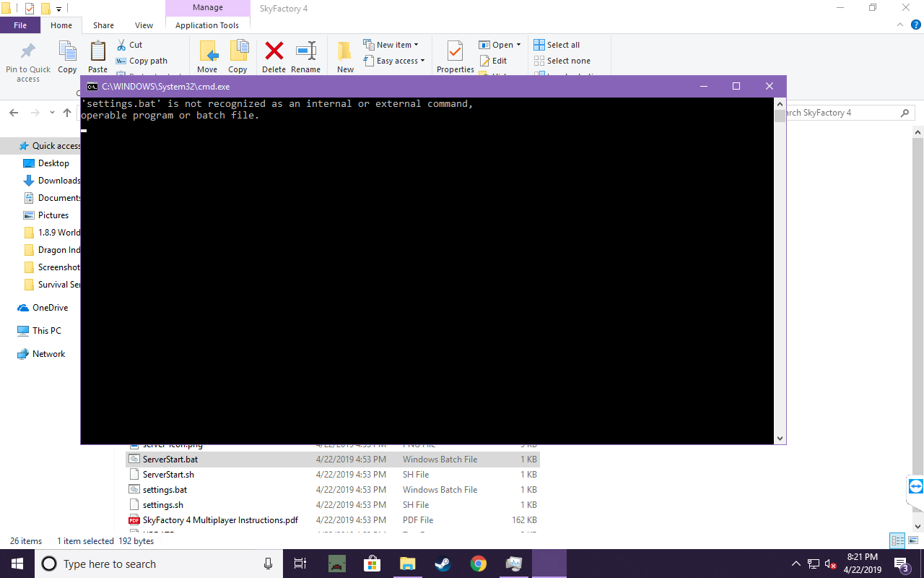Switch to details view in status bar

click(898, 540)
